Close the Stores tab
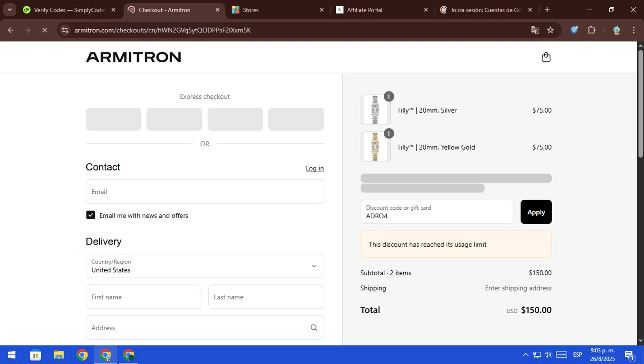 [322, 10]
